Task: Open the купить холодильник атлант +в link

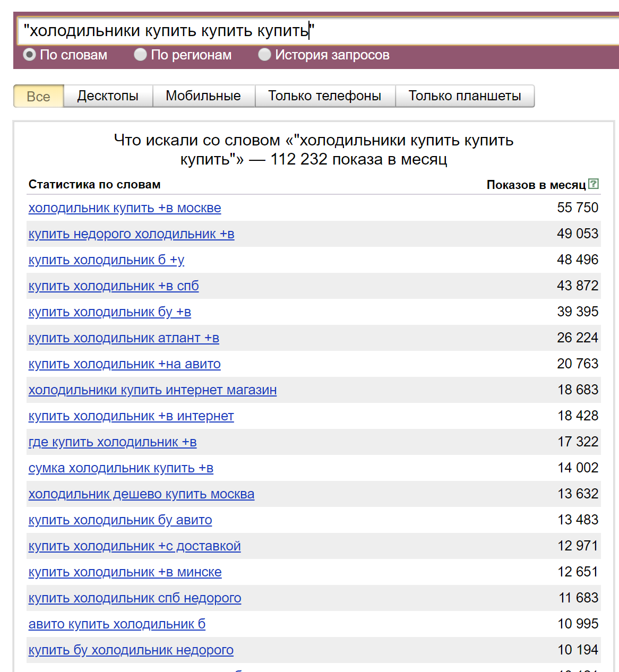Action: pyautogui.click(x=124, y=338)
